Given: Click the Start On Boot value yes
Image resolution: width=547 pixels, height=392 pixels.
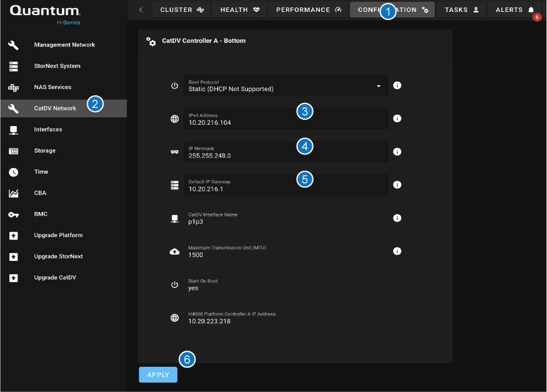Looking at the screenshot, I should pyautogui.click(x=193, y=288).
